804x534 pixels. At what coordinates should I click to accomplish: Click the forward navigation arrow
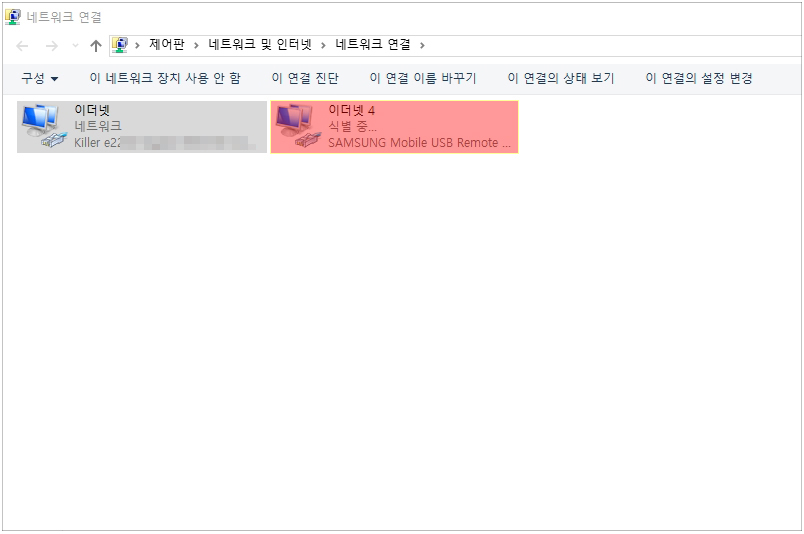click(x=52, y=46)
